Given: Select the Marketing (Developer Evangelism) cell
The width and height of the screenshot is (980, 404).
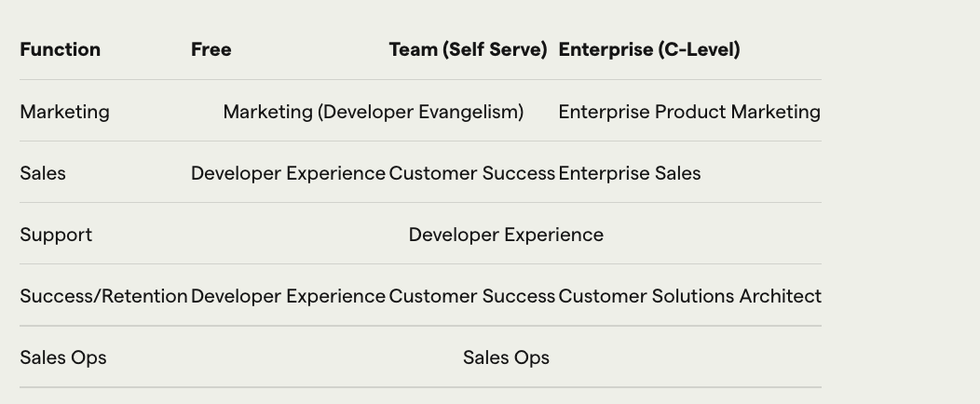Looking at the screenshot, I should [373, 112].
